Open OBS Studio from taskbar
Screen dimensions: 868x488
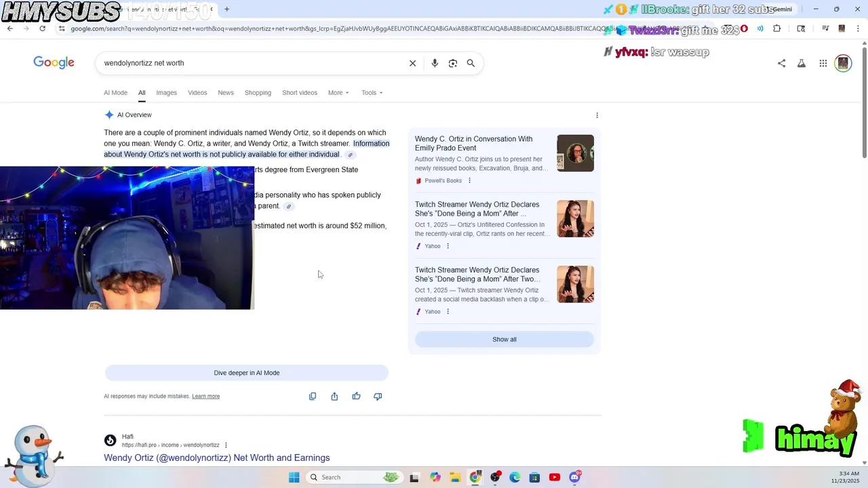click(496, 477)
